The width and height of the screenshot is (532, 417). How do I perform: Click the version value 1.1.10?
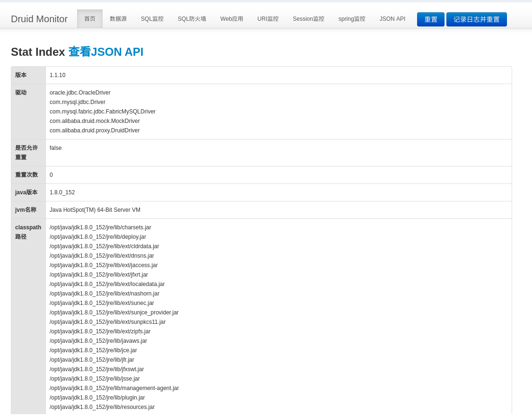(x=57, y=75)
